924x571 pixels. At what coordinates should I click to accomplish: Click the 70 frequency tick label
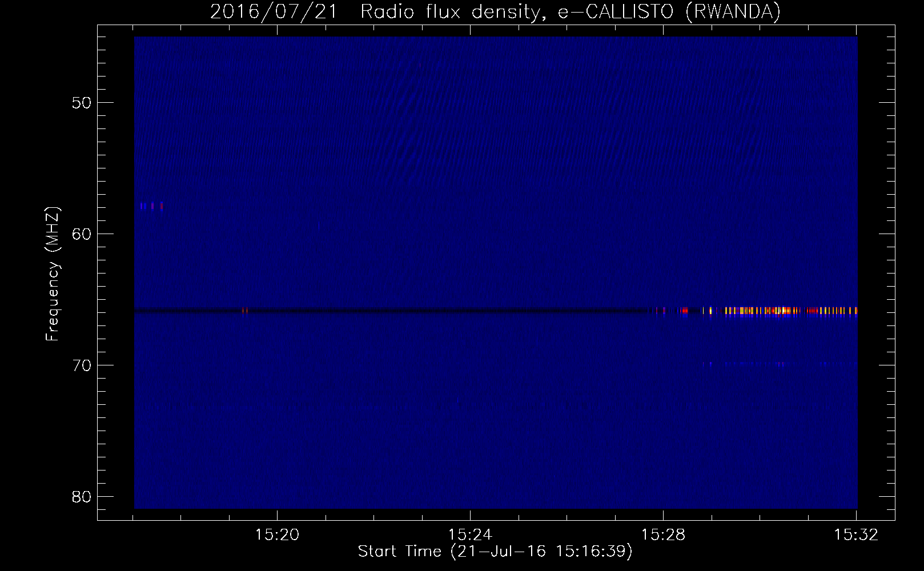82,365
